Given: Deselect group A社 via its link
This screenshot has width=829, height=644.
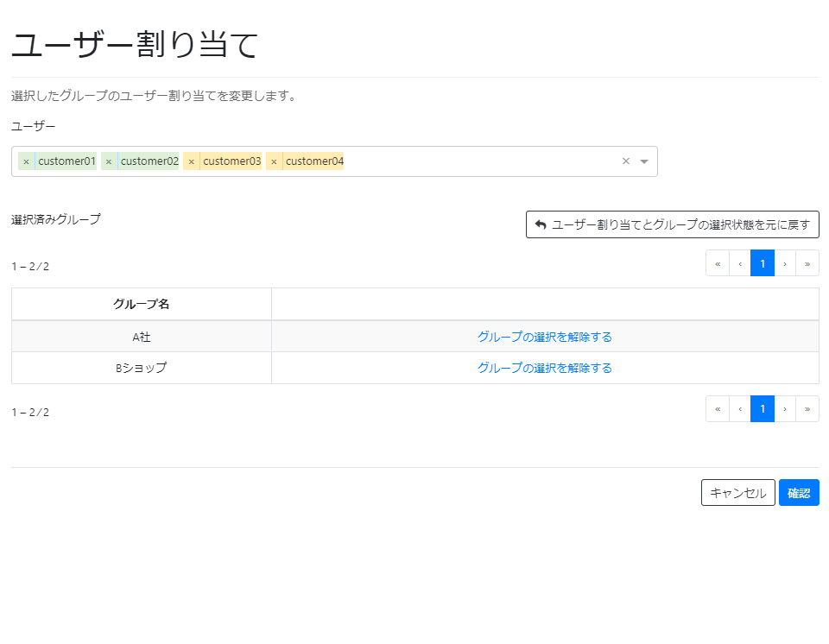Looking at the screenshot, I should (x=544, y=337).
